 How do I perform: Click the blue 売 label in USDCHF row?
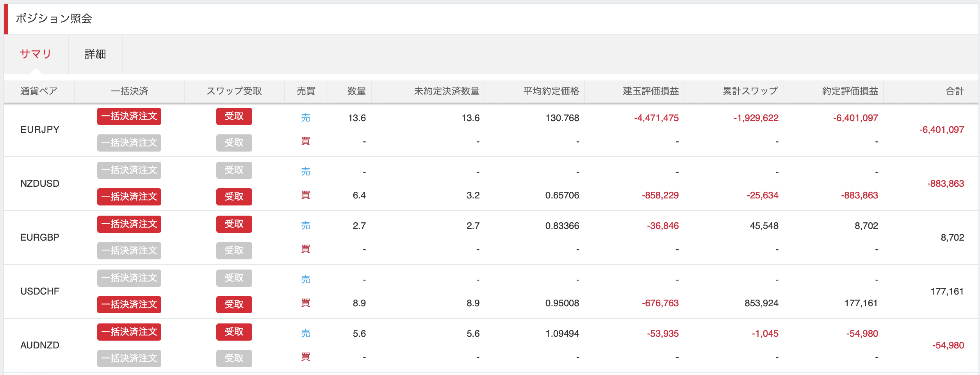pyautogui.click(x=305, y=279)
